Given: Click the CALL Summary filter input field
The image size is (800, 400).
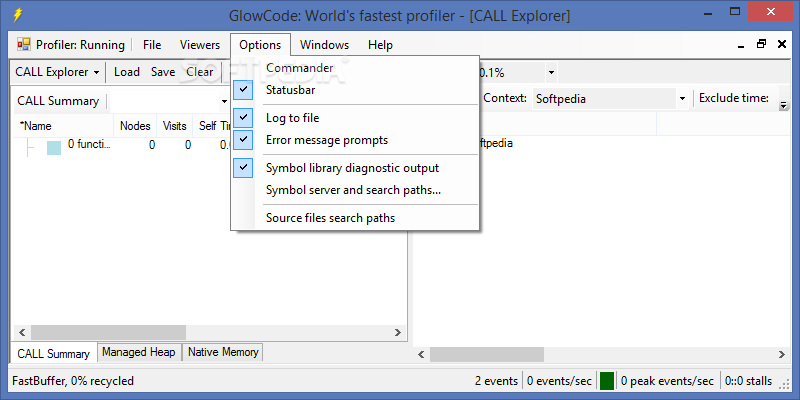Looking at the screenshot, I should tap(165, 102).
